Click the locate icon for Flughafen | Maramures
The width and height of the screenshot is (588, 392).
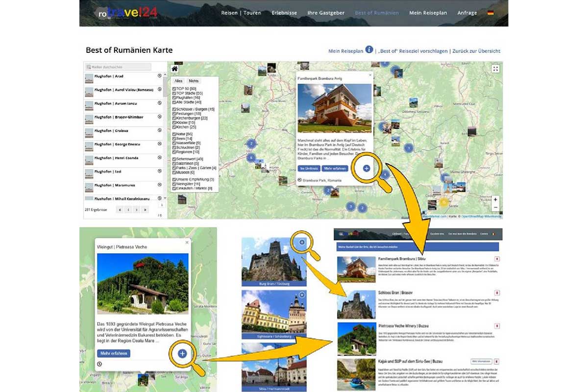(160, 185)
